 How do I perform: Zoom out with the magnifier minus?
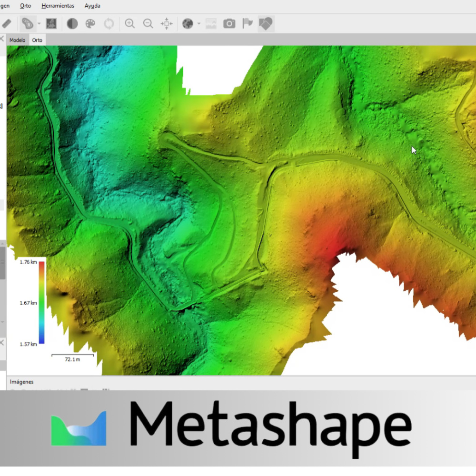pos(148,24)
